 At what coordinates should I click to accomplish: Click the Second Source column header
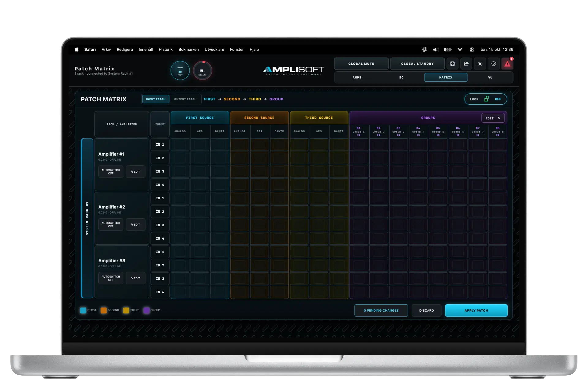click(259, 118)
